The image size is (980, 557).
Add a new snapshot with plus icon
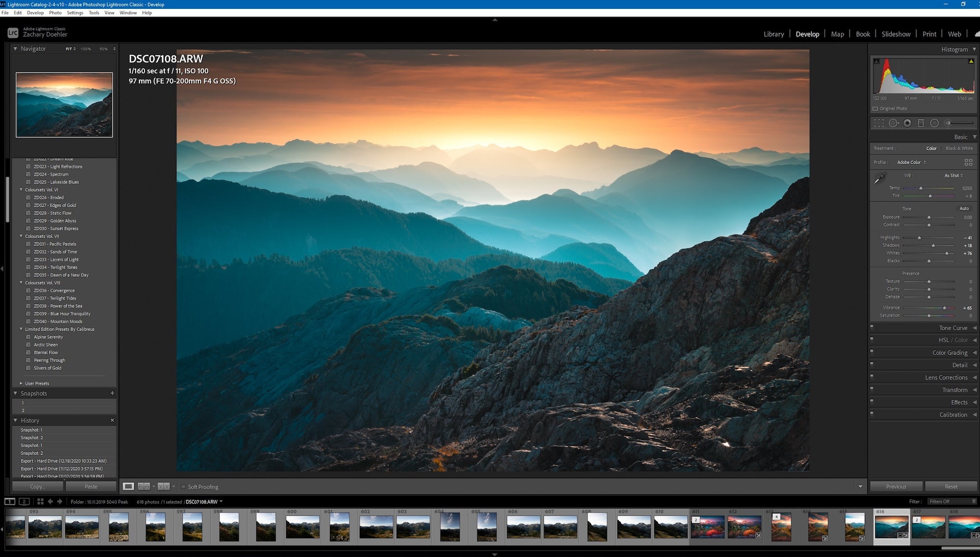click(112, 393)
